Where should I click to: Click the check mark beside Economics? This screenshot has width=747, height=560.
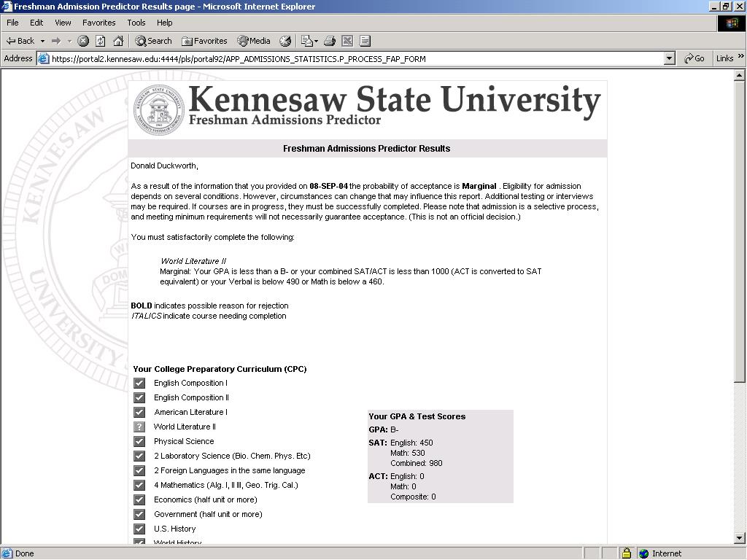pos(139,500)
